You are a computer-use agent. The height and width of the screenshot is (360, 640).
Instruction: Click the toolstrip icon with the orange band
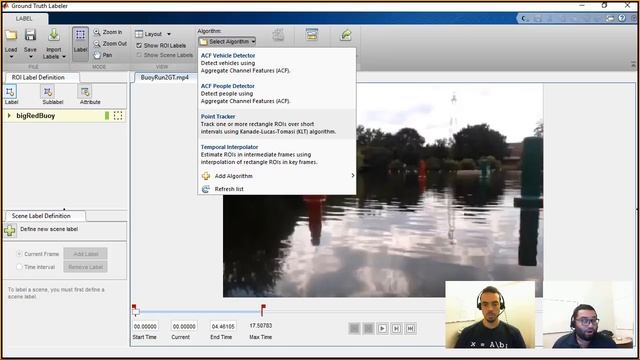[x=312, y=35]
